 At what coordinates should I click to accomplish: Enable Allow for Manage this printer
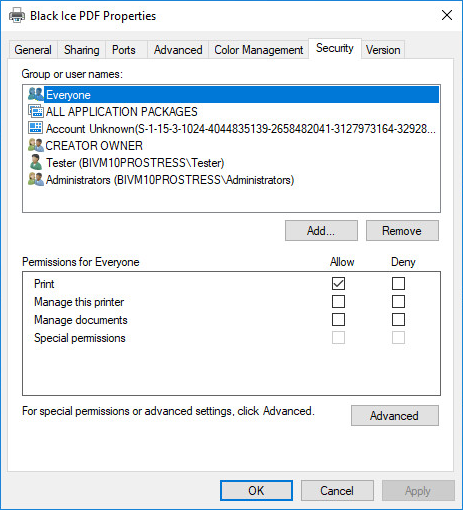click(x=338, y=302)
